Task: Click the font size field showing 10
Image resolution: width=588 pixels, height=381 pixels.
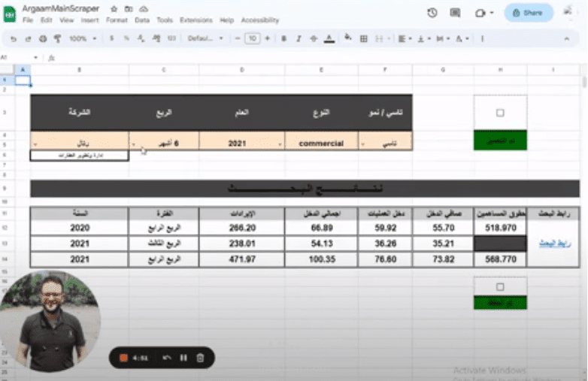Action: coord(253,38)
